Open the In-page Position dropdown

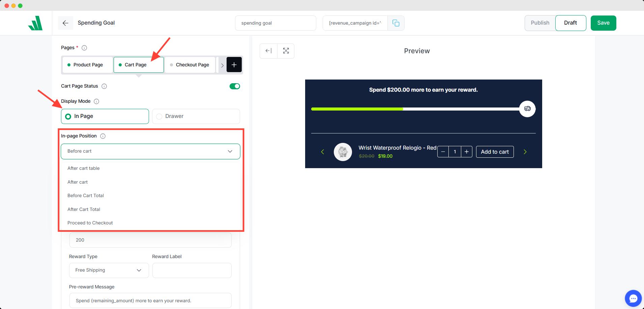(x=150, y=151)
